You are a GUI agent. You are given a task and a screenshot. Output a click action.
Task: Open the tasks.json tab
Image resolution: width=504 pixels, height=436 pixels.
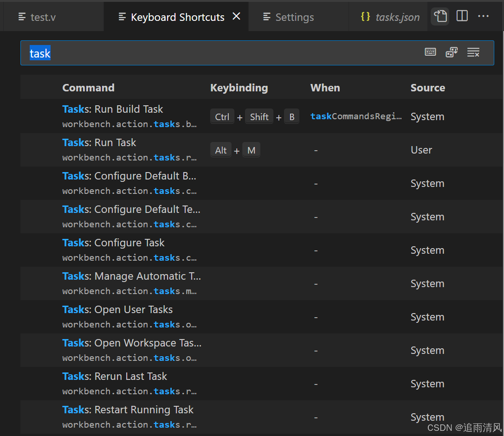(398, 17)
